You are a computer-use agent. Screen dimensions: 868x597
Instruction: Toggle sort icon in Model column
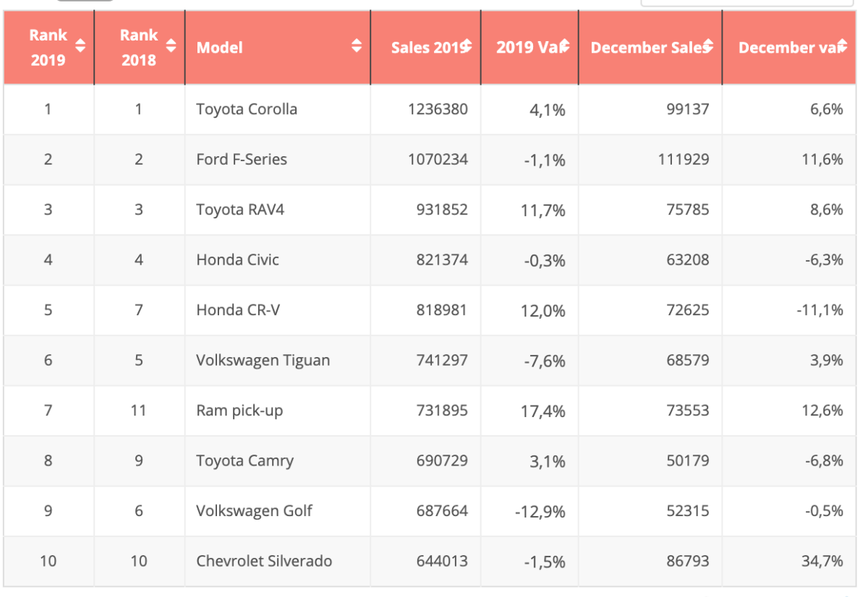pos(357,46)
